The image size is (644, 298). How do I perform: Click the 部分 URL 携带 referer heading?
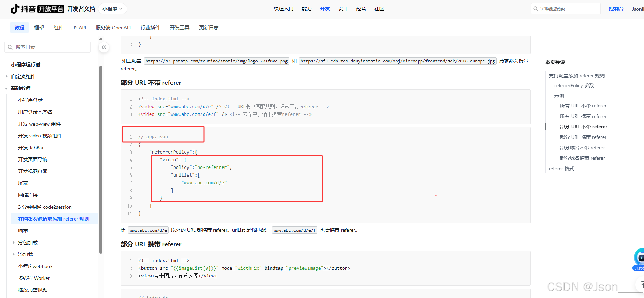[x=151, y=244]
